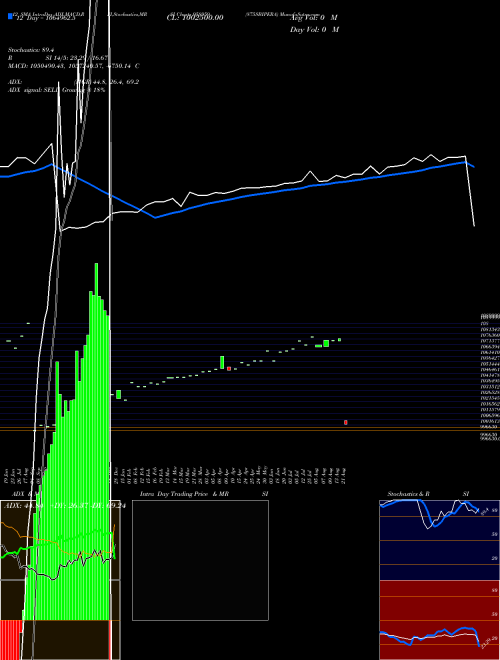Viewport: 500px width, 660px height.
Task: Click the tallest green volume bar
Action: pos(96,442)
